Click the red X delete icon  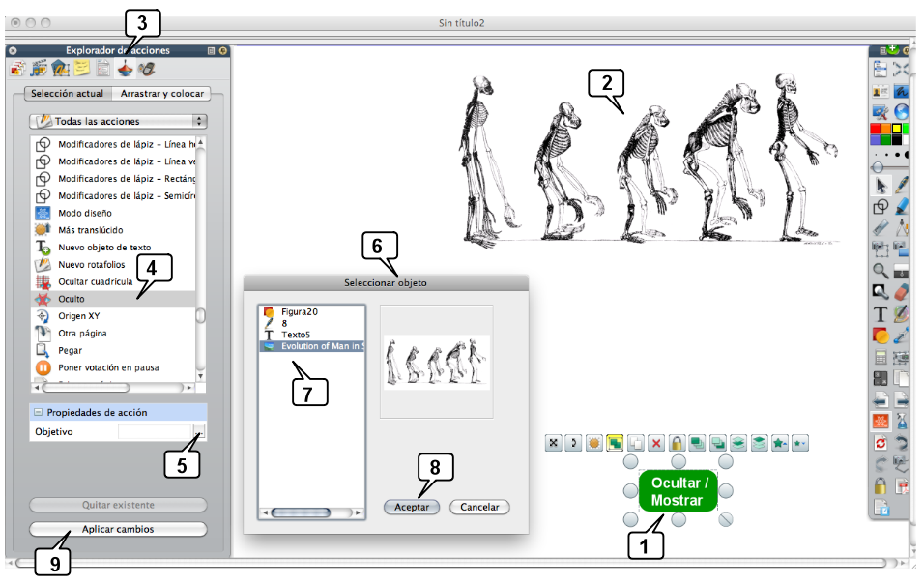(x=656, y=443)
